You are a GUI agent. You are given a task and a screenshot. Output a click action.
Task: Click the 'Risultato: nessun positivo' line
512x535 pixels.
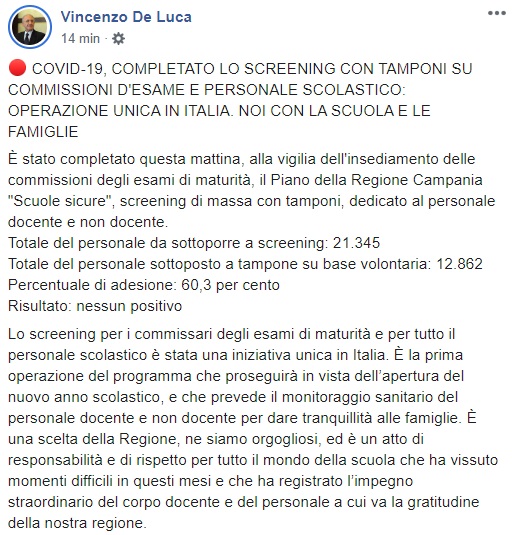click(95, 306)
